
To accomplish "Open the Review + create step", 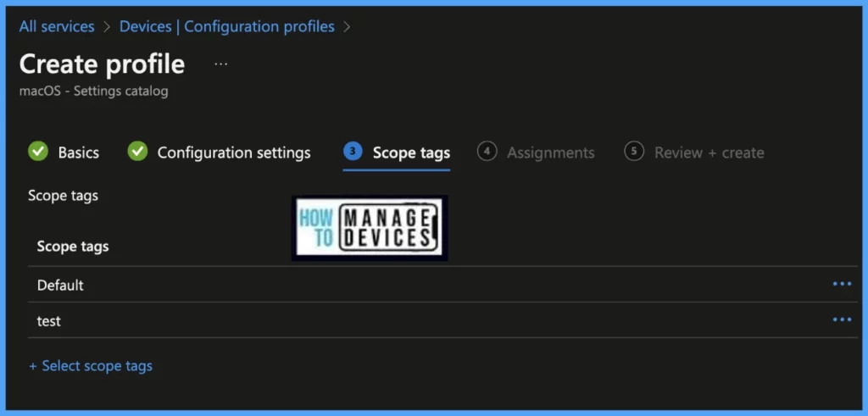I will point(709,153).
